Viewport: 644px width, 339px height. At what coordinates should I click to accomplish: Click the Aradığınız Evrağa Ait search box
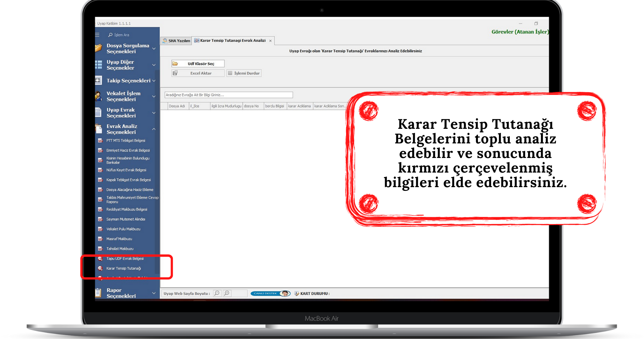click(228, 95)
